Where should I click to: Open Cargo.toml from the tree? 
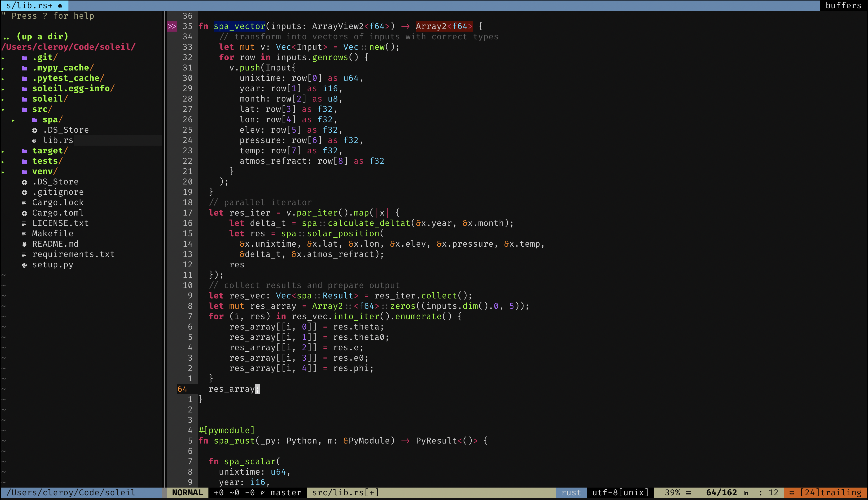coord(58,213)
